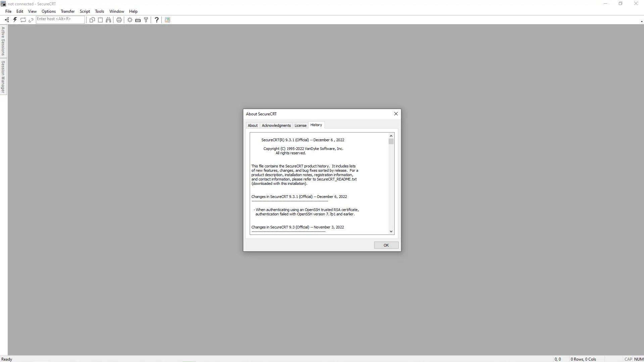This screenshot has height=362, width=644.
Task: Open Session Manager from the toolbar icon
Action: tap(7, 20)
